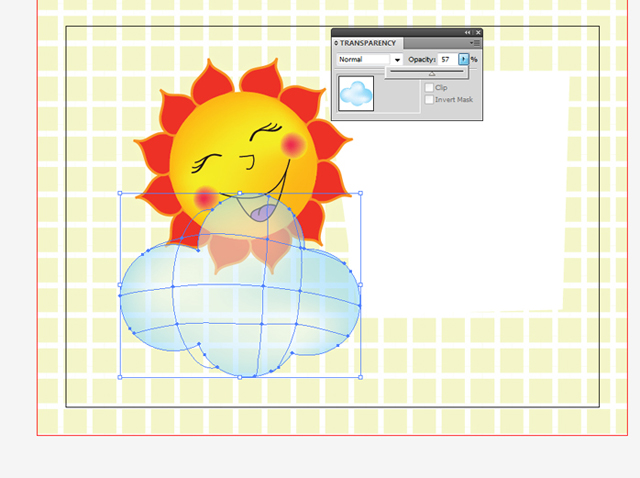Click the Opacity value field showing 57
This screenshot has height=478, width=640.
(448, 59)
